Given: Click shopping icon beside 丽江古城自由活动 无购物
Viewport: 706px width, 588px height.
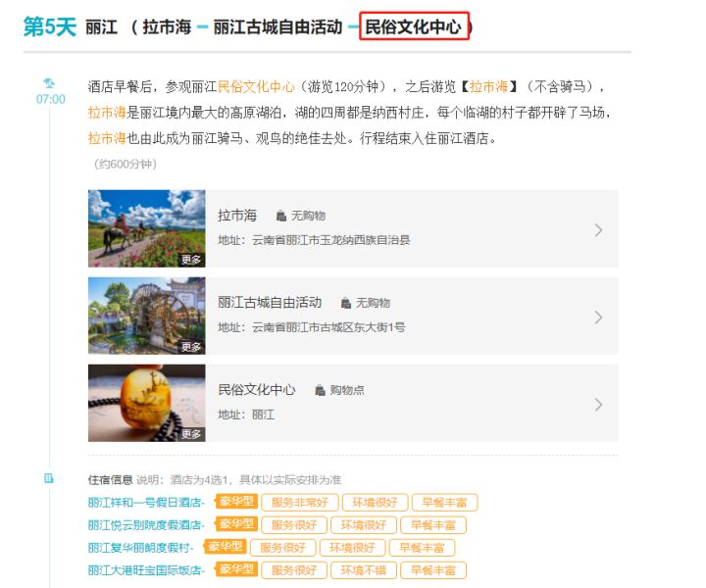Looking at the screenshot, I should click(x=345, y=303).
